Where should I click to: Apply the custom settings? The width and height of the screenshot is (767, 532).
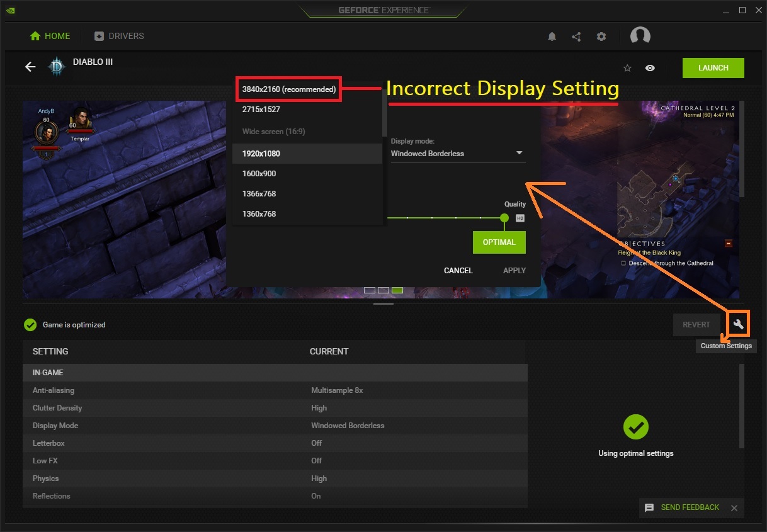[514, 271]
